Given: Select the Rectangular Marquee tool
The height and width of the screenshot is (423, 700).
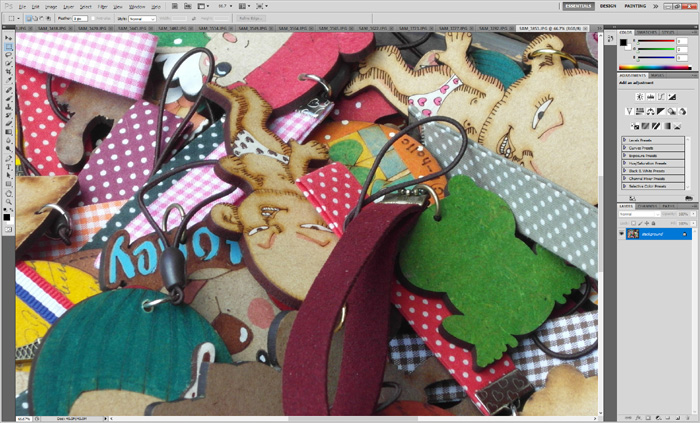Looking at the screenshot, I should 8,47.
